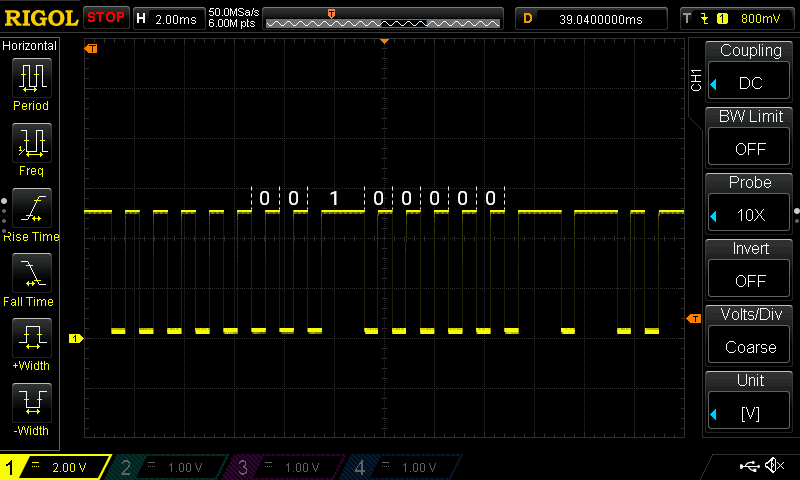Toggle the Invert OFF setting

pyautogui.click(x=750, y=269)
